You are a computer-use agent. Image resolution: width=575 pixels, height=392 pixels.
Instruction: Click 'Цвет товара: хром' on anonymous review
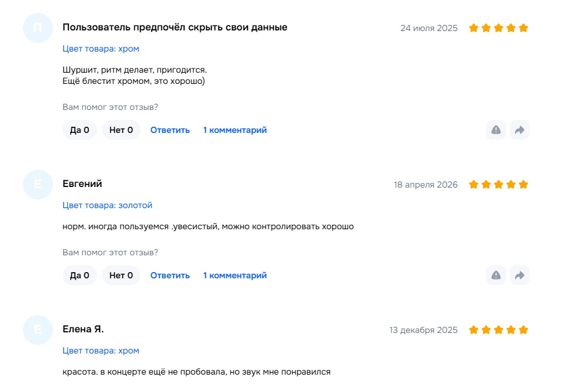pyautogui.click(x=101, y=48)
